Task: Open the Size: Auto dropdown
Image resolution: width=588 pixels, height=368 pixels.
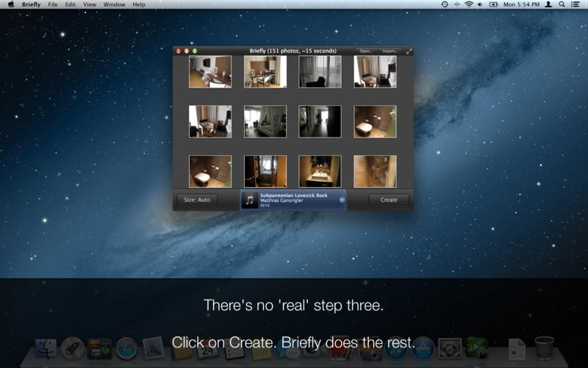Action: 197,199
